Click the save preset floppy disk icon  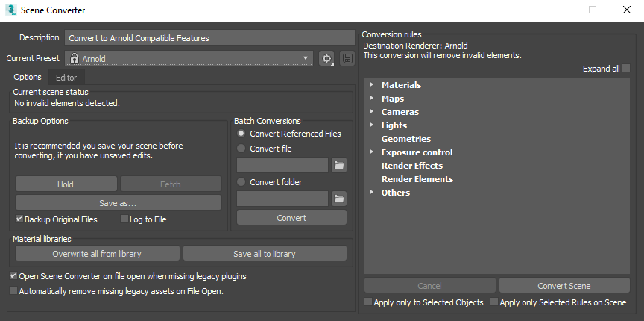point(347,58)
